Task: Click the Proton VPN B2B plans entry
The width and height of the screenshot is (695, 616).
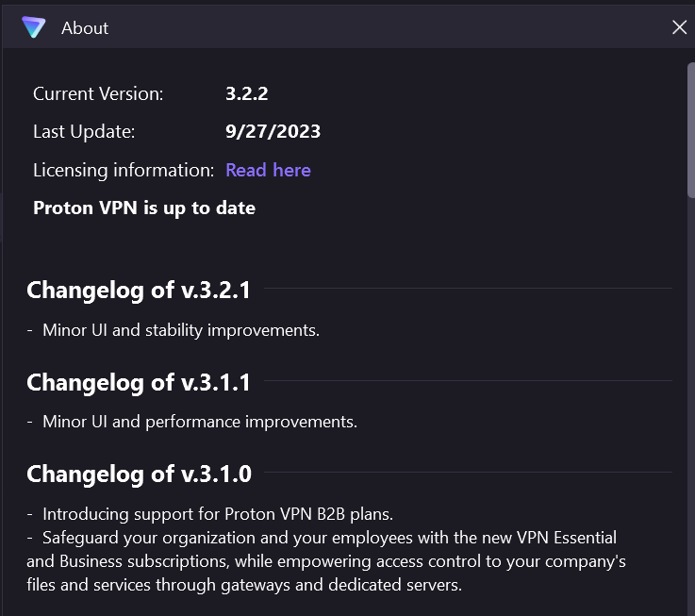Action: (217, 514)
